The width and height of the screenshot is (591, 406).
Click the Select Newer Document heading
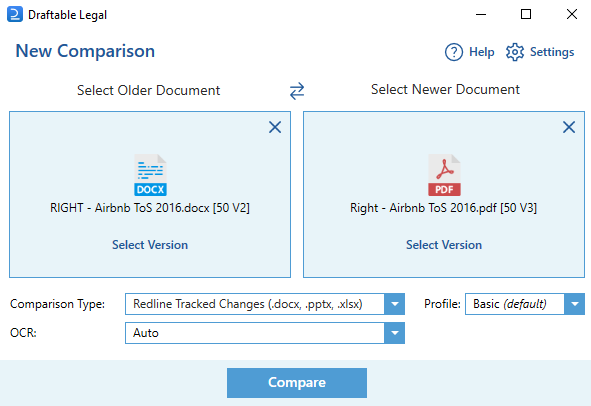(x=445, y=89)
